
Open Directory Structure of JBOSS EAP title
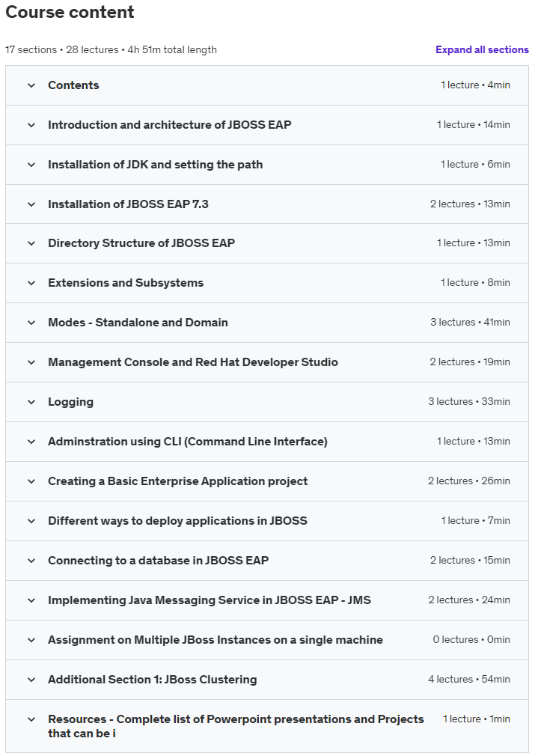pyautogui.click(x=141, y=243)
